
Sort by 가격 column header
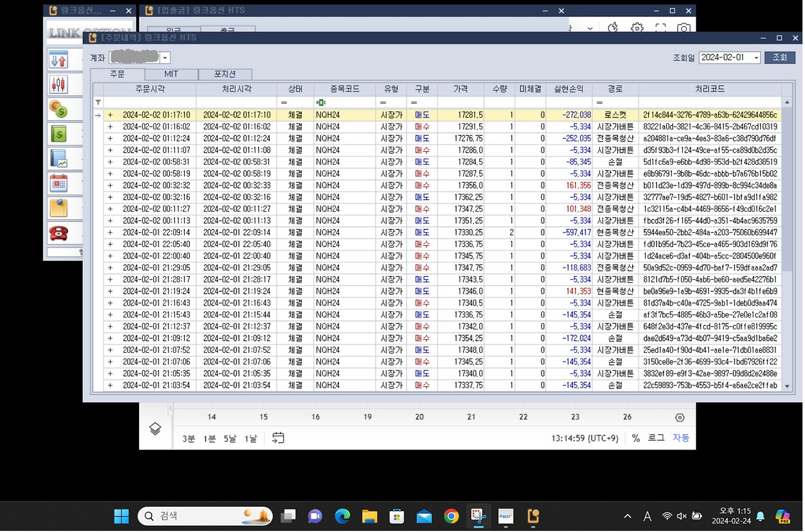pos(460,89)
